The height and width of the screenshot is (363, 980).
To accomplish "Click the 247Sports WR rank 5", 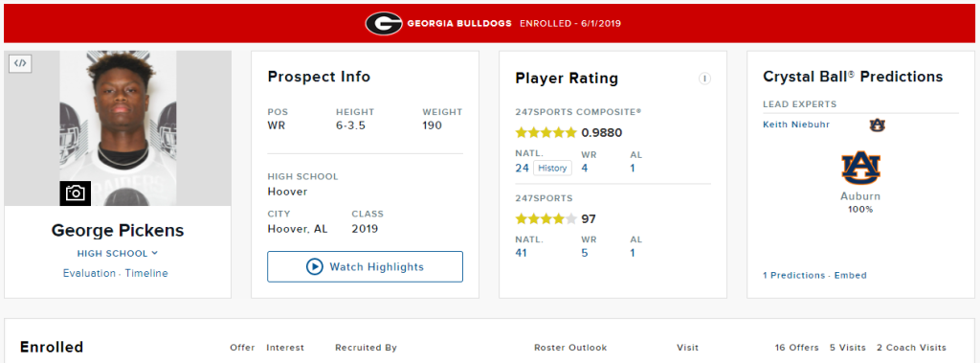I will (585, 253).
